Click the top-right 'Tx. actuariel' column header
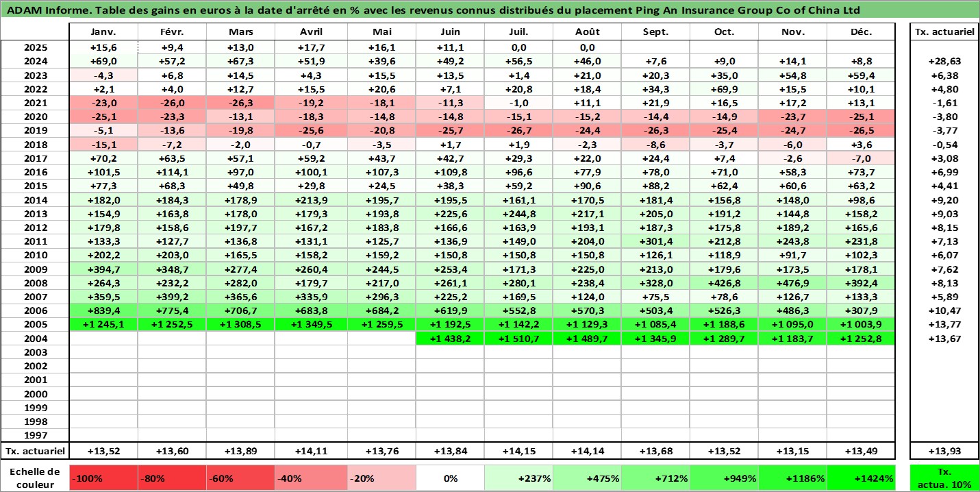 (x=944, y=32)
